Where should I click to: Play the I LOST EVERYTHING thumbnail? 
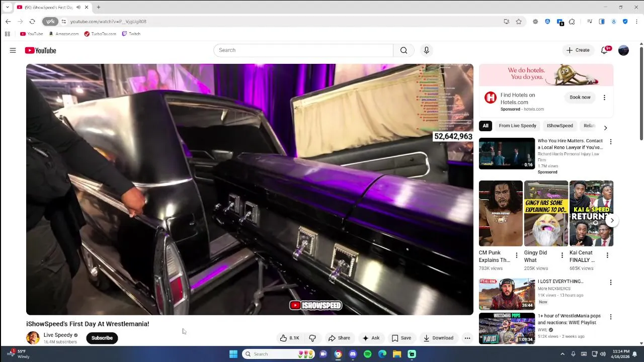[x=507, y=294]
